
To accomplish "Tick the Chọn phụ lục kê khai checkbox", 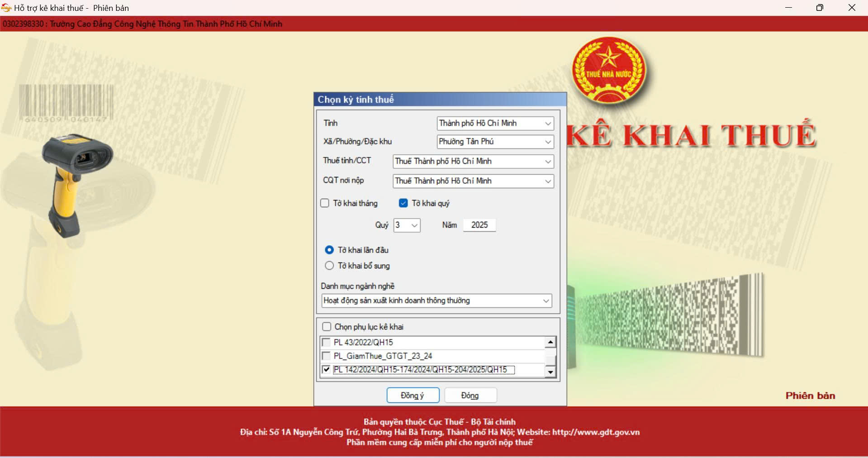I will 327,327.
